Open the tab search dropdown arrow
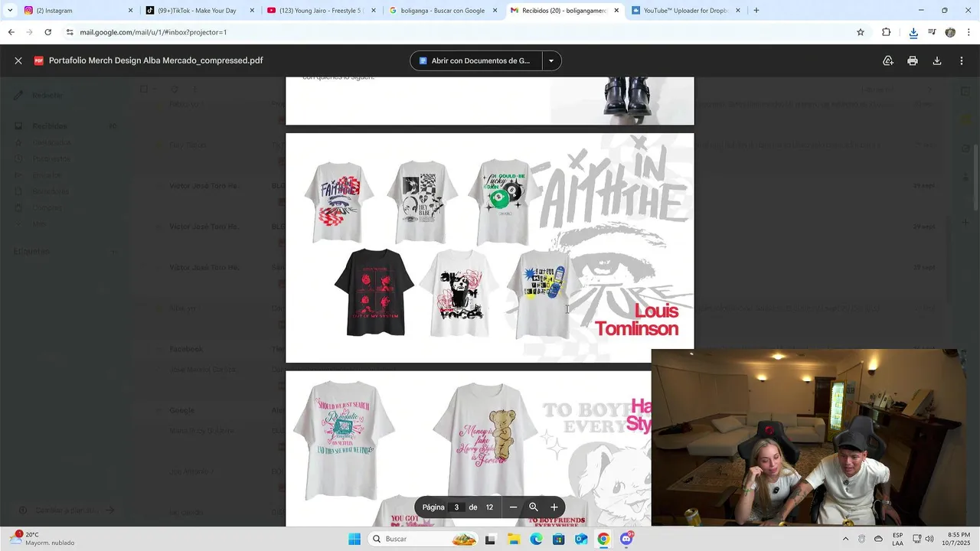Viewport: 980px width, 551px height. pyautogui.click(x=10, y=11)
